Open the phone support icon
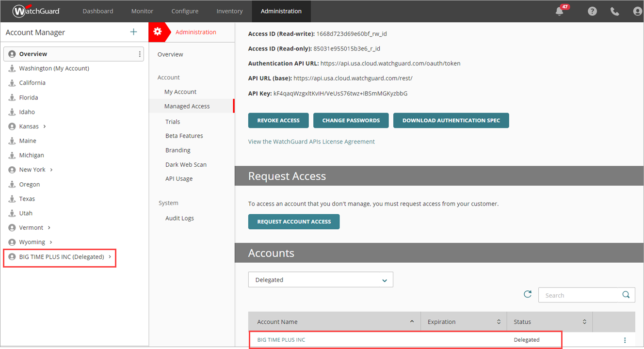 tap(614, 11)
